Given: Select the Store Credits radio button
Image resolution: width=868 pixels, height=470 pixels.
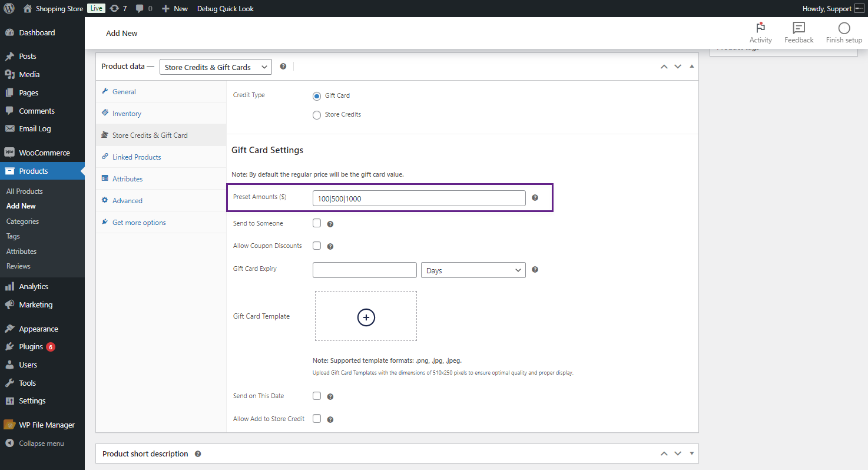Looking at the screenshot, I should tap(317, 115).
